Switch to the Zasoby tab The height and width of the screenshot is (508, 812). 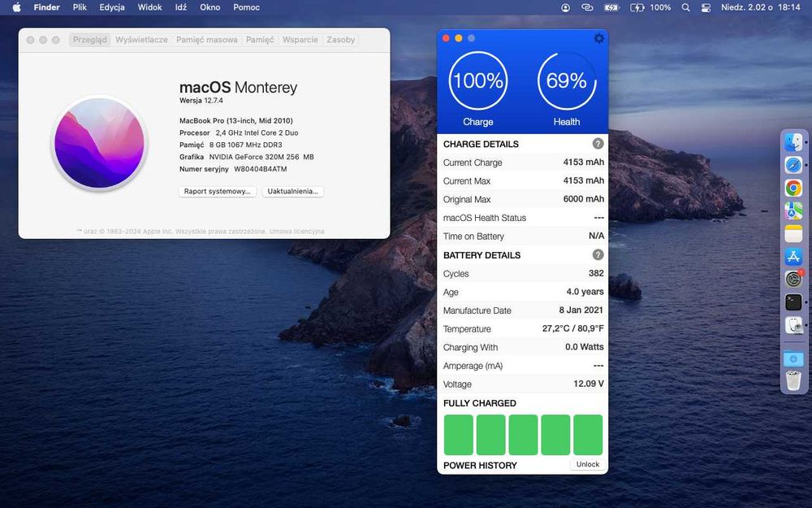(341, 39)
